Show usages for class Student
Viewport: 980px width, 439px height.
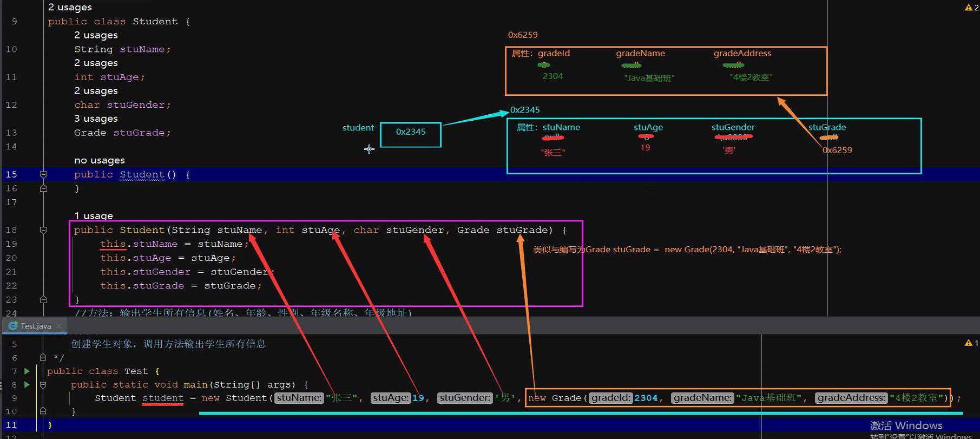click(70, 8)
